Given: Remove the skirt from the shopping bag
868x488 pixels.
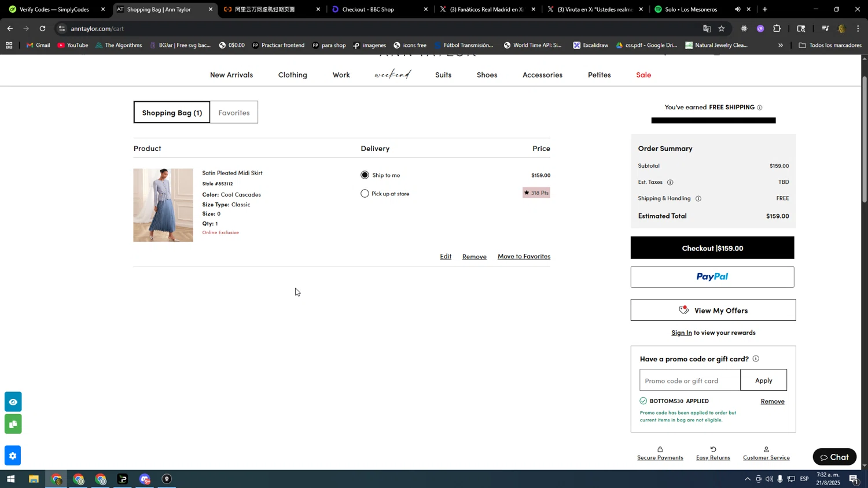Looking at the screenshot, I should (x=475, y=257).
